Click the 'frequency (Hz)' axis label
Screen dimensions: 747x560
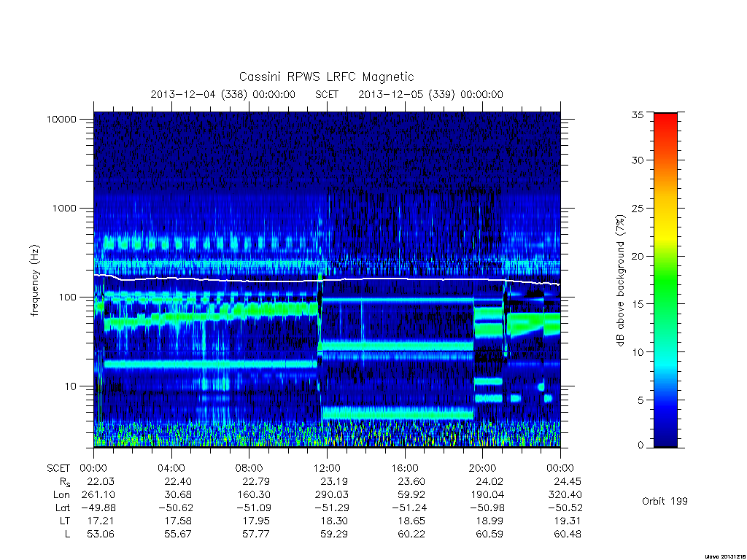tap(34, 281)
